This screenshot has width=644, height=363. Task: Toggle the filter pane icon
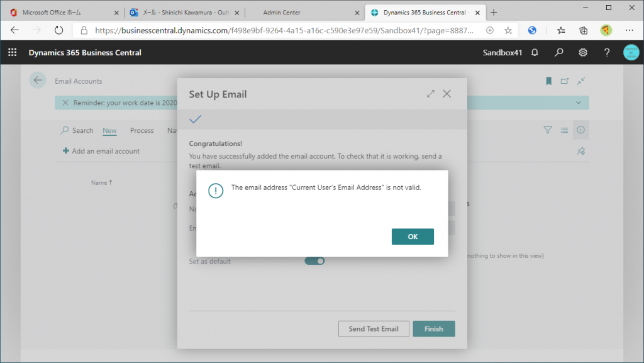pyautogui.click(x=548, y=130)
